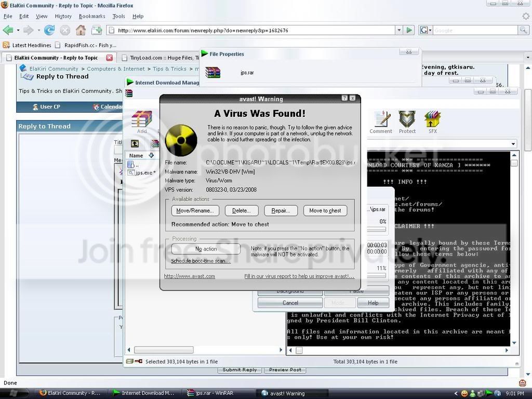Click WinRAR SFX toolbar icon
532x399 pixels.
433,122
